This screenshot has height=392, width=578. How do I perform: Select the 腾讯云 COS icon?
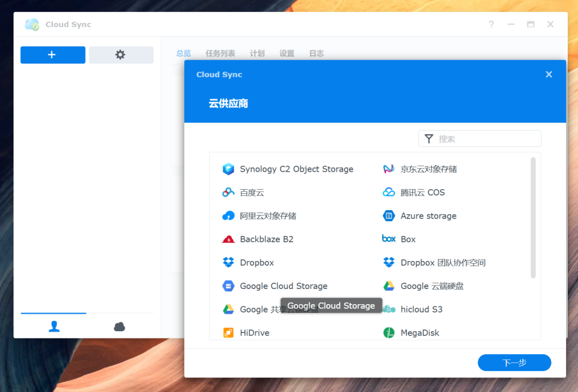(389, 193)
